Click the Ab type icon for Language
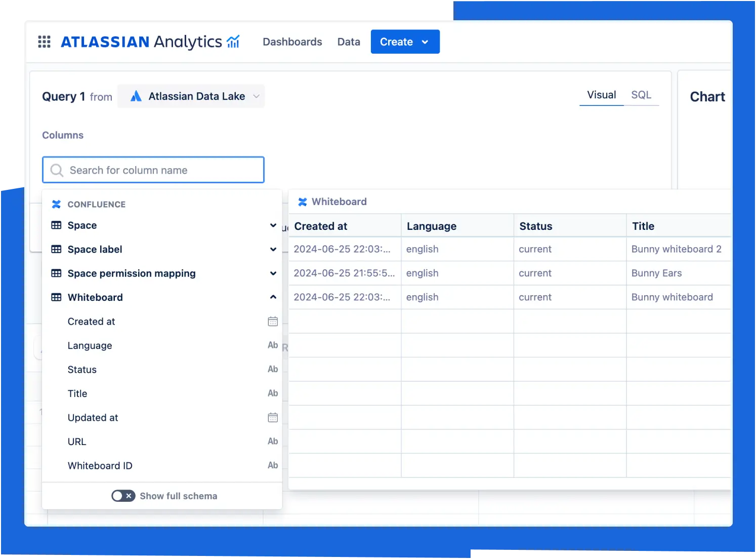The width and height of the screenshot is (756, 559). pyautogui.click(x=273, y=345)
